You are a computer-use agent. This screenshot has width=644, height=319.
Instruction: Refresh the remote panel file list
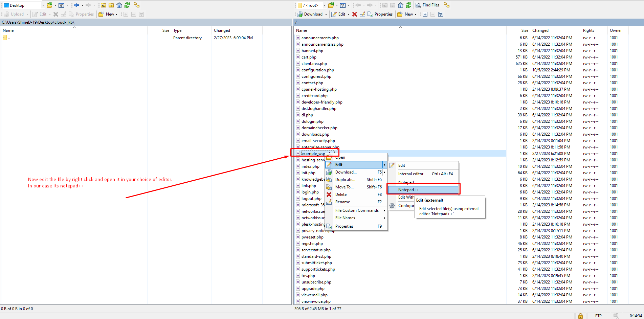[x=408, y=5]
